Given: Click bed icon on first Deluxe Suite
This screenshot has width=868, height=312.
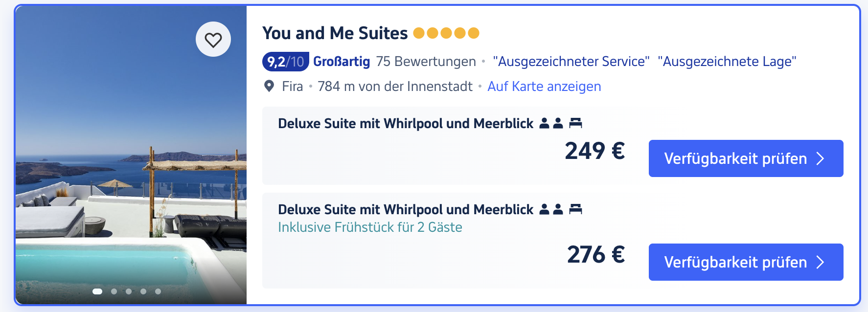Looking at the screenshot, I should tap(576, 123).
